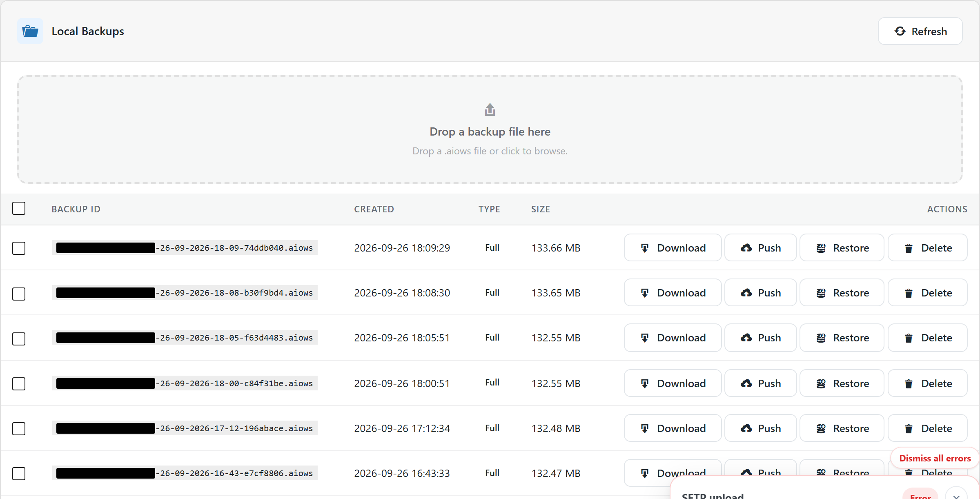The height and width of the screenshot is (499, 980).
Task: Select the c84f31be backup checkbox
Action: click(x=19, y=383)
